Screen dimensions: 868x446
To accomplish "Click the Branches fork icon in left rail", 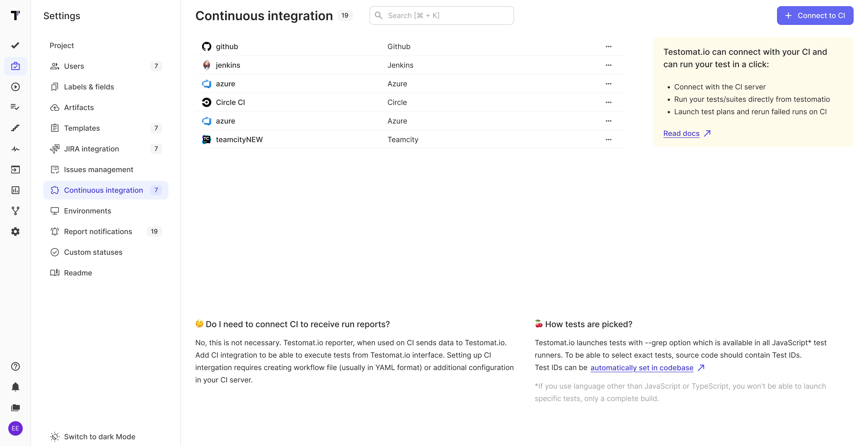I will (15, 211).
